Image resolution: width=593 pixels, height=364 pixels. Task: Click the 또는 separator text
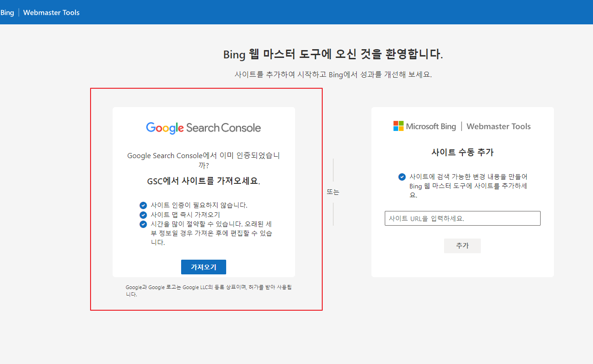coord(333,192)
